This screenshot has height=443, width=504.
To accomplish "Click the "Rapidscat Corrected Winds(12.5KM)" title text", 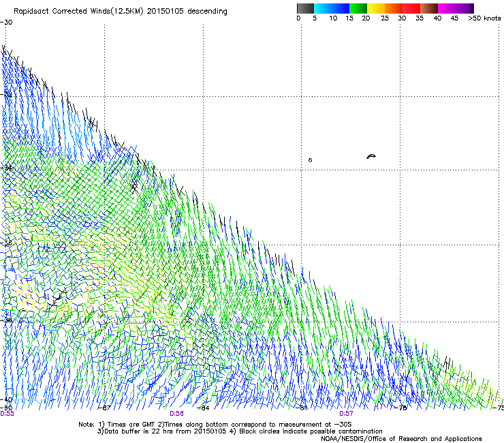I will coord(78,12).
